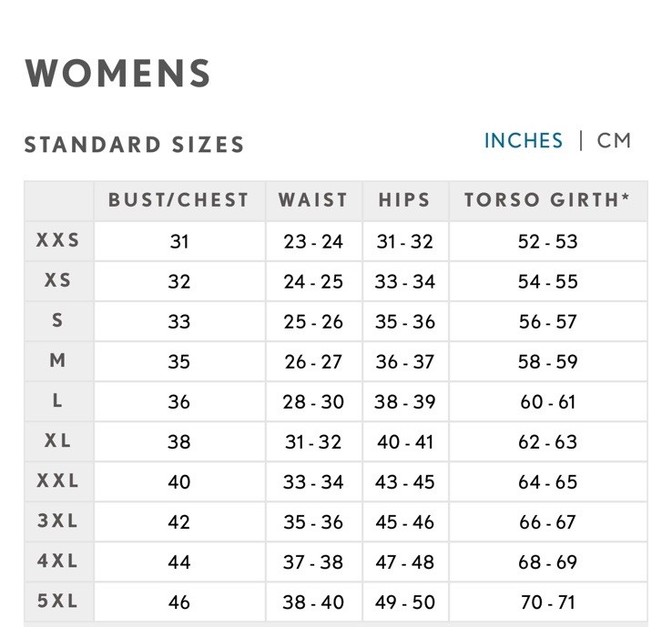This screenshot has width=672, height=627.
Task: Click waist value 38 - 40 for 5XL
Action: click(x=313, y=602)
